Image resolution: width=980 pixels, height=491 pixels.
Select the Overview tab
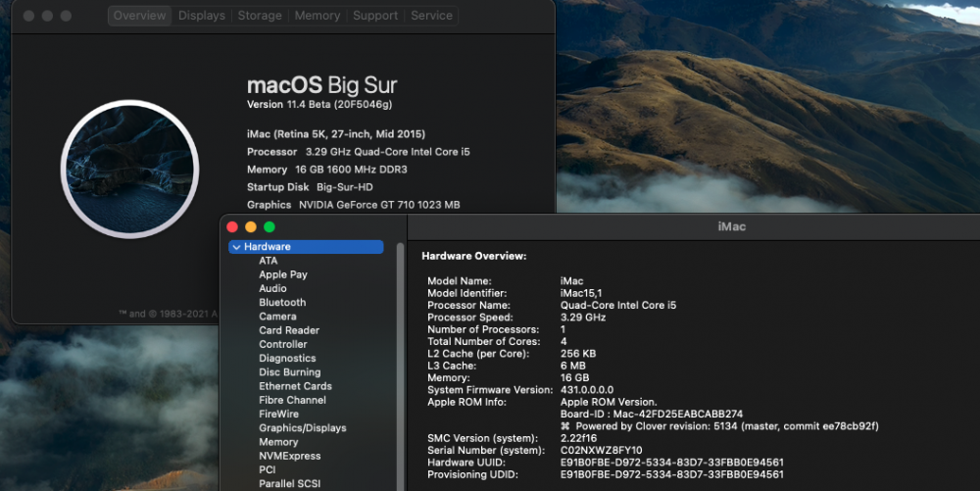[x=139, y=16]
